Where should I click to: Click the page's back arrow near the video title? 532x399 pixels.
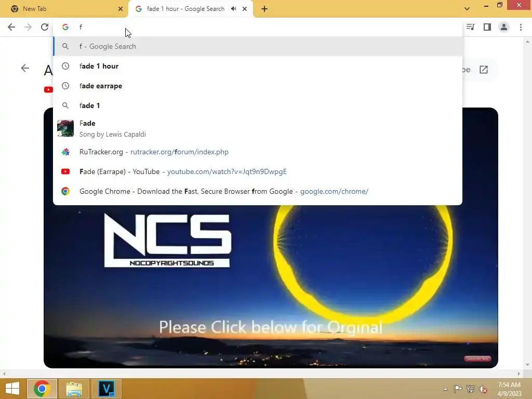pos(25,68)
